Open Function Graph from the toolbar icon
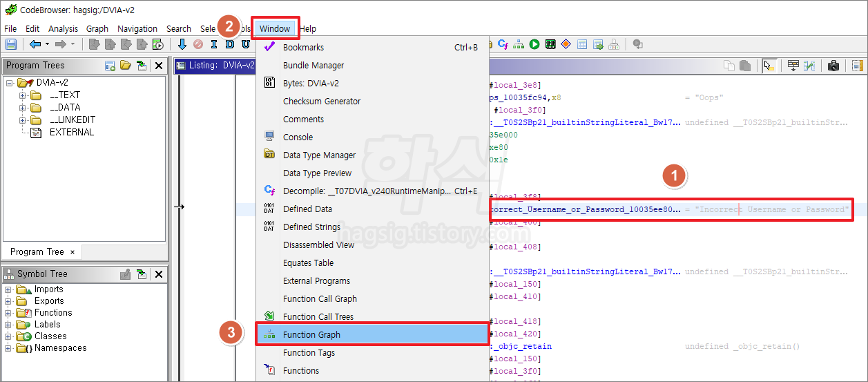868x382 pixels. click(x=518, y=44)
